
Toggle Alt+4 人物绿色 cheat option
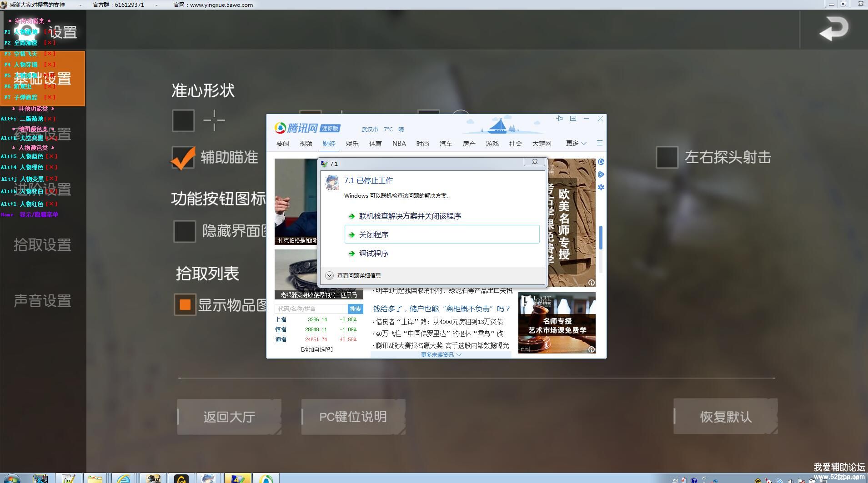[x=29, y=167]
